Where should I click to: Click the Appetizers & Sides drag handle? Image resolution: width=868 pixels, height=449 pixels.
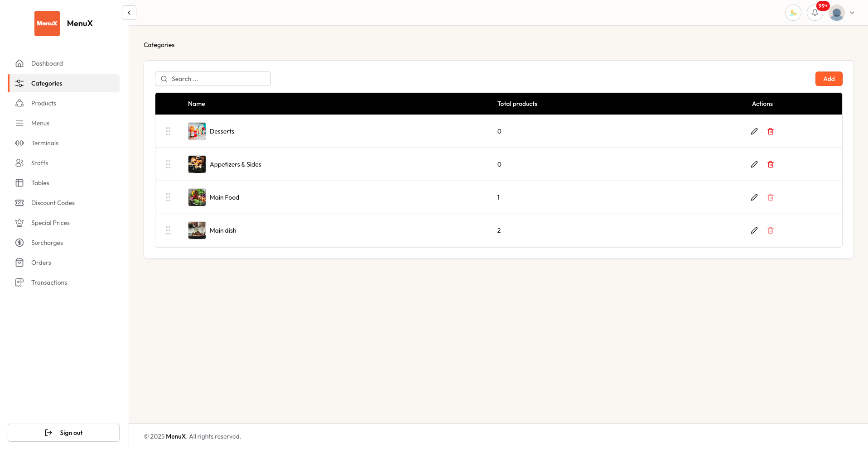(x=168, y=164)
